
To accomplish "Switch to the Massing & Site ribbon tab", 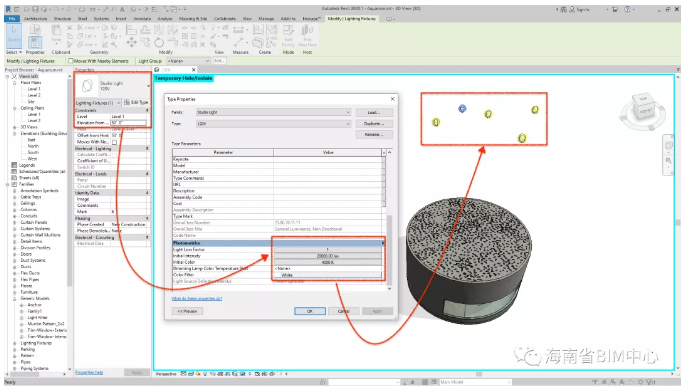I will [193, 19].
